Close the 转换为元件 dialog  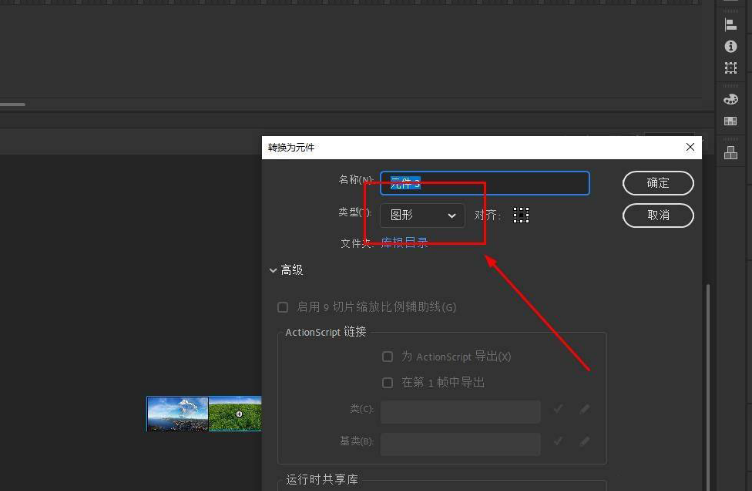pos(690,147)
